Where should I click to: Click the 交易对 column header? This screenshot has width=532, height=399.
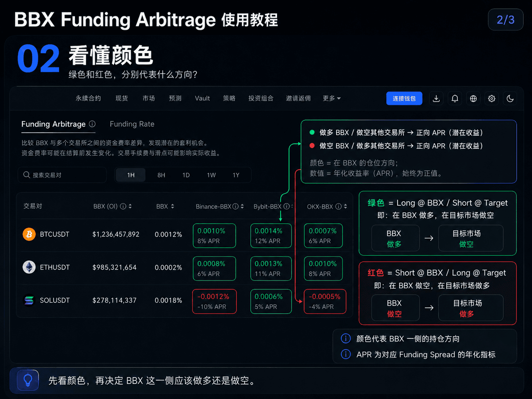tap(33, 206)
